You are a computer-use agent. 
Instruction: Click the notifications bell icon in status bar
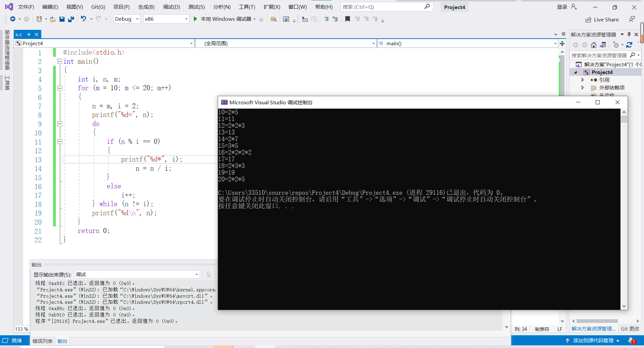pyautogui.click(x=632, y=340)
